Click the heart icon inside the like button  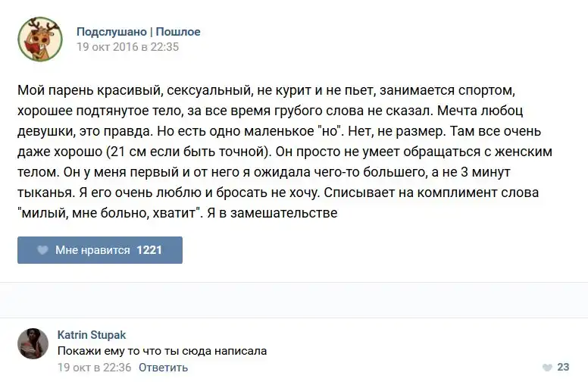(42, 249)
